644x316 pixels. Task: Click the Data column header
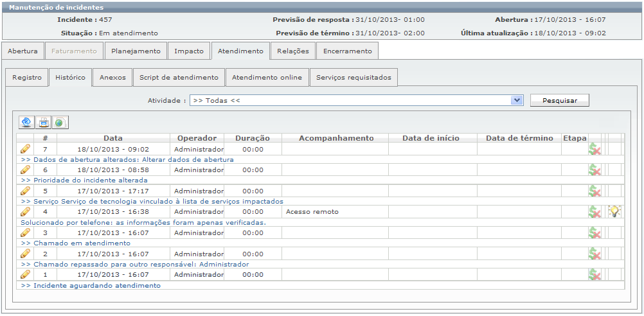point(113,138)
